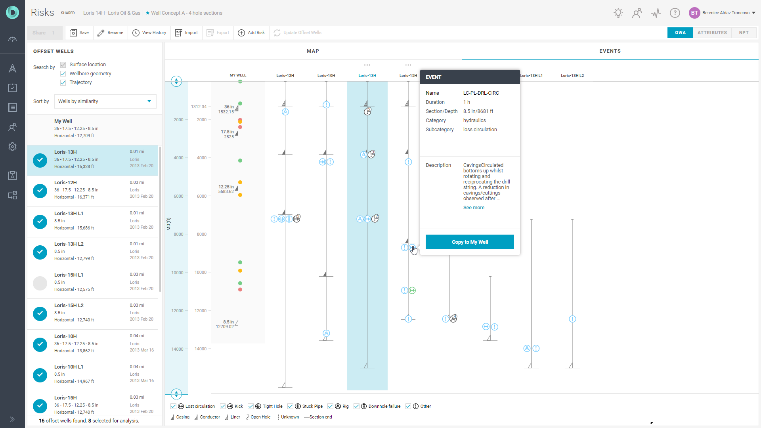This screenshot has width=761, height=428.
Task: Click the Copy to My Well button
Action: point(469,242)
